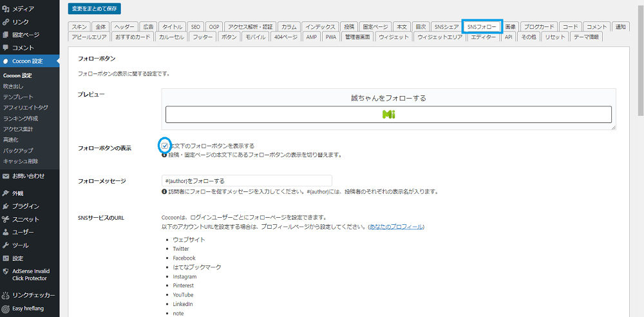
Task: Click the green Misskey icon in preview
Action: click(388, 115)
